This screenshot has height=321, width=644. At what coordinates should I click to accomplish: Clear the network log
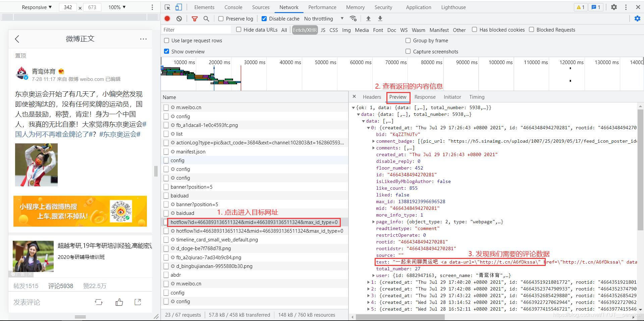coord(179,19)
